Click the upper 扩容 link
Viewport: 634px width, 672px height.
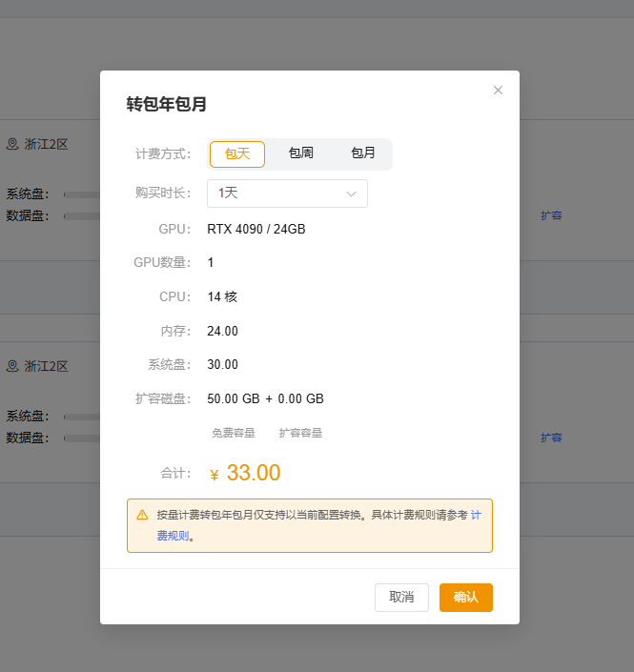(x=551, y=215)
